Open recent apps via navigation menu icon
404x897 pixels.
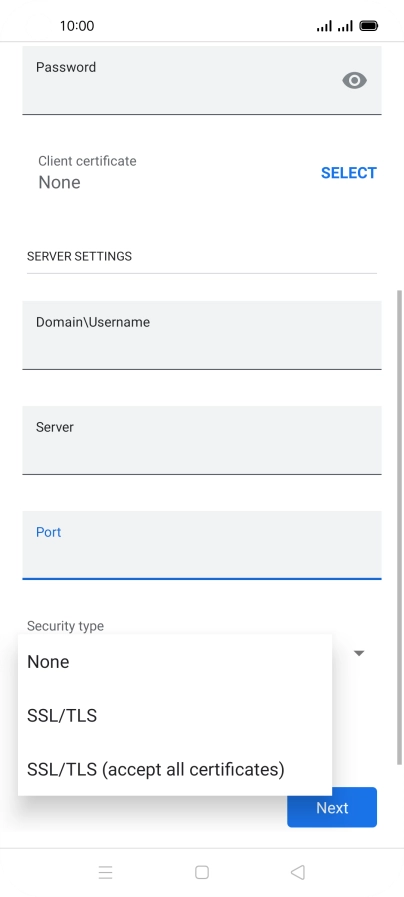pos(105,872)
